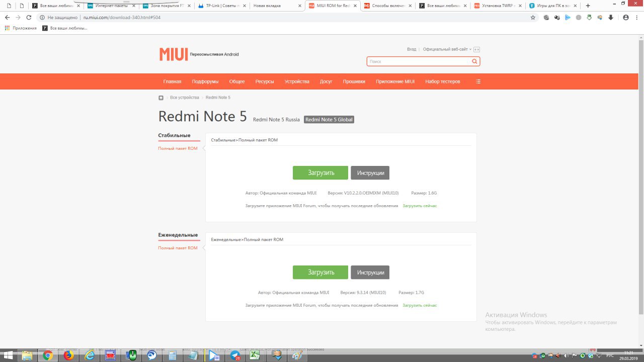644x362 pixels.
Task: Click Загрузить for the weekly ROM
Action: click(x=320, y=273)
